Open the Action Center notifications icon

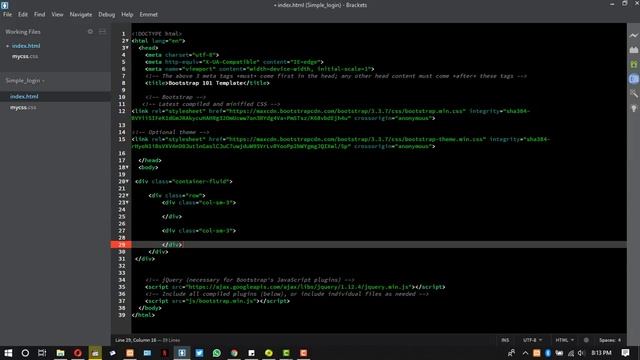click(x=625, y=353)
